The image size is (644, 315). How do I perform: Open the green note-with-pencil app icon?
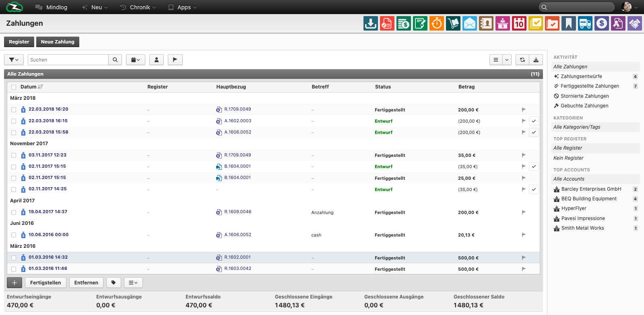[420, 23]
